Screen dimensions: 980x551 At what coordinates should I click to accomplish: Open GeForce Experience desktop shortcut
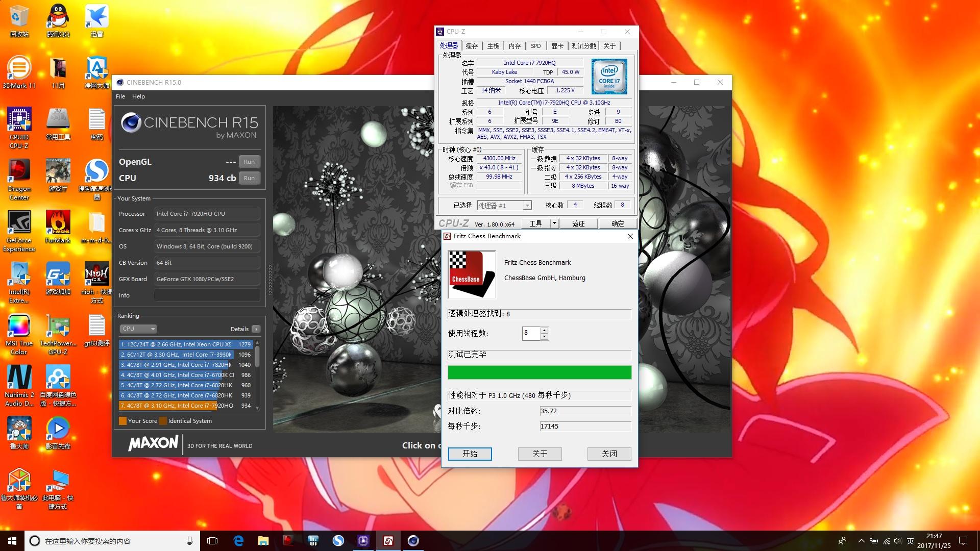19,231
